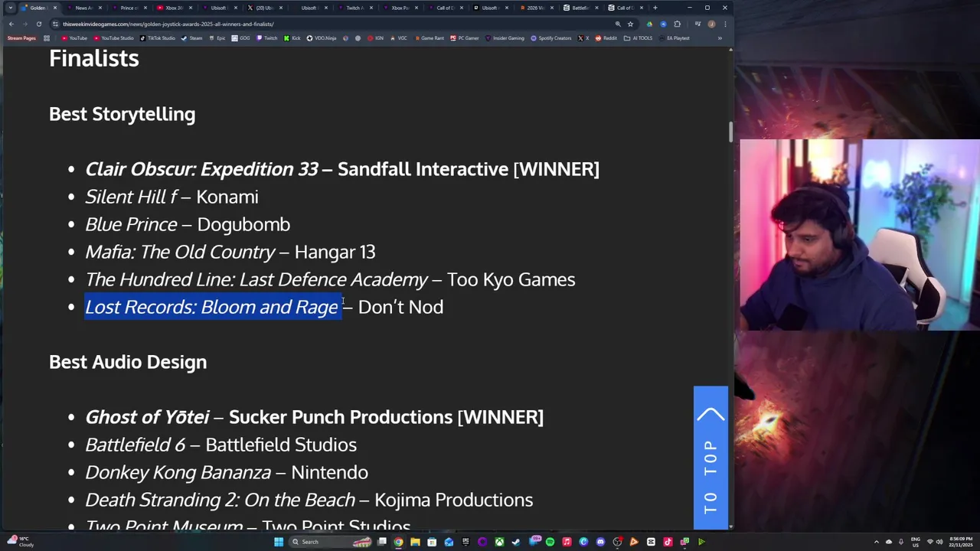Click the browser back arrow
Image resolution: width=980 pixels, height=551 pixels.
click(11, 24)
